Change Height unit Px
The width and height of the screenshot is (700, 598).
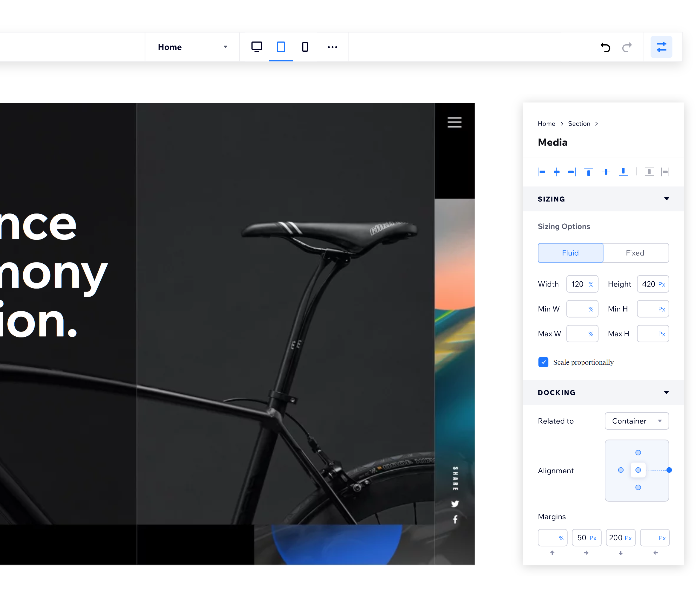click(x=661, y=284)
